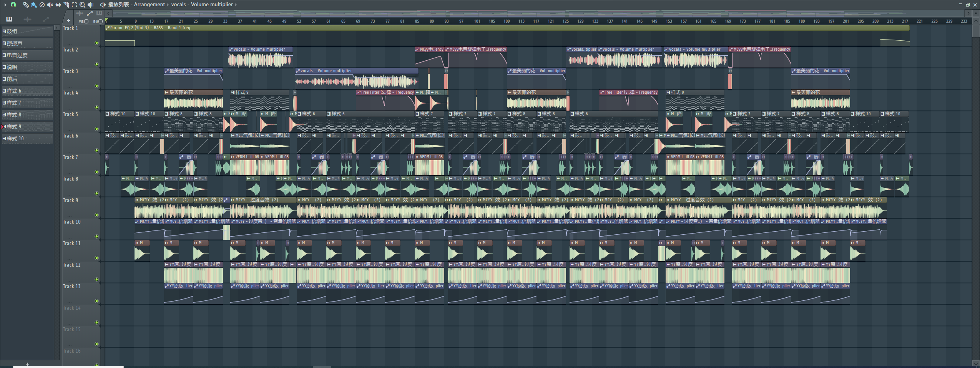Select the Zoom magnifier tool

82,5
